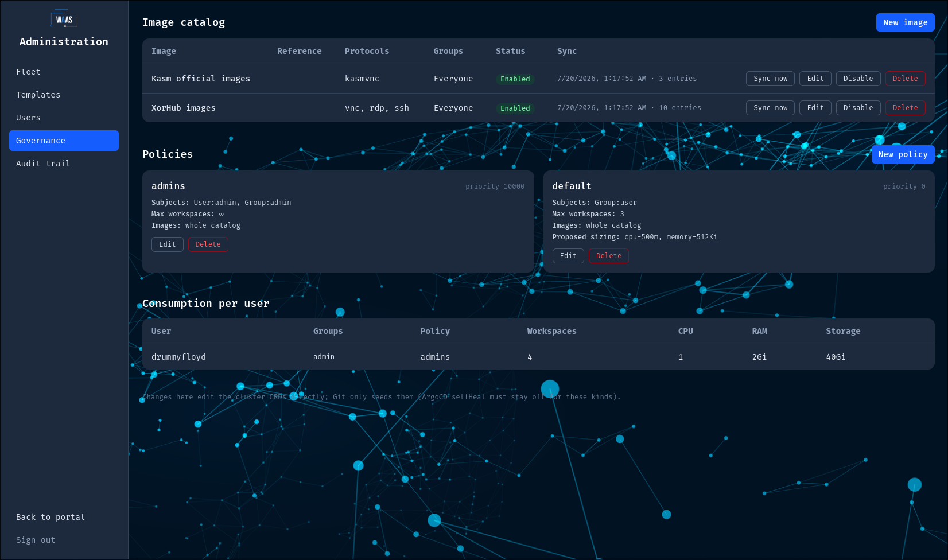Create a New policy
948x560 pixels.
[x=903, y=154]
